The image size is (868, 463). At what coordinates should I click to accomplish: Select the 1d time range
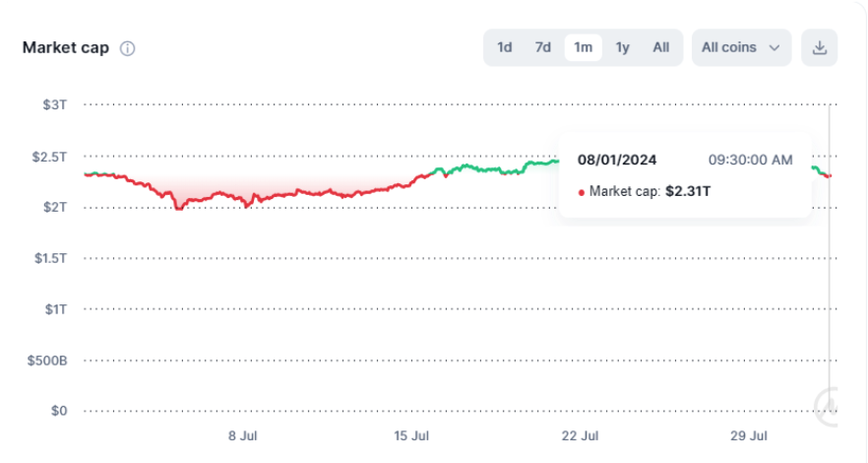(504, 47)
